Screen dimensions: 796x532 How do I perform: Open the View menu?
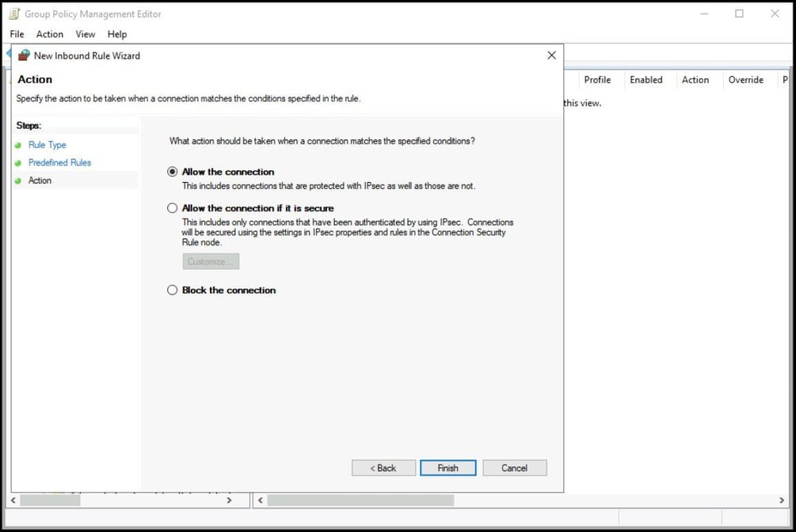click(x=85, y=34)
